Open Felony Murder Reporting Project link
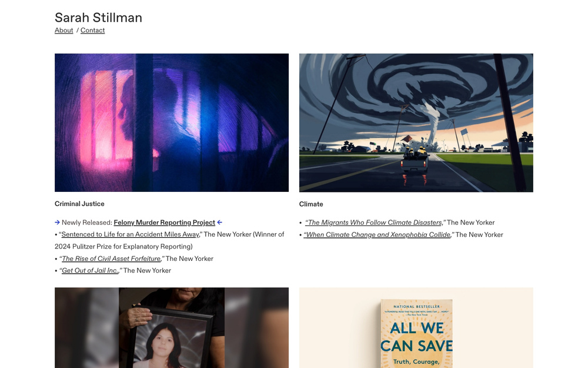 tap(164, 223)
